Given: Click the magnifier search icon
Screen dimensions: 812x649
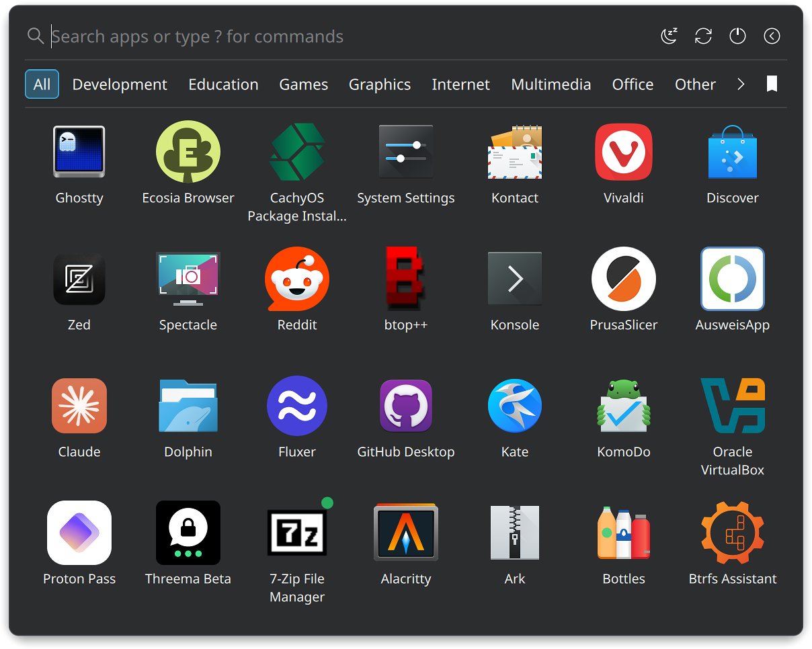Looking at the screenshot, I should pyautogui.click(x=36, y=36).
